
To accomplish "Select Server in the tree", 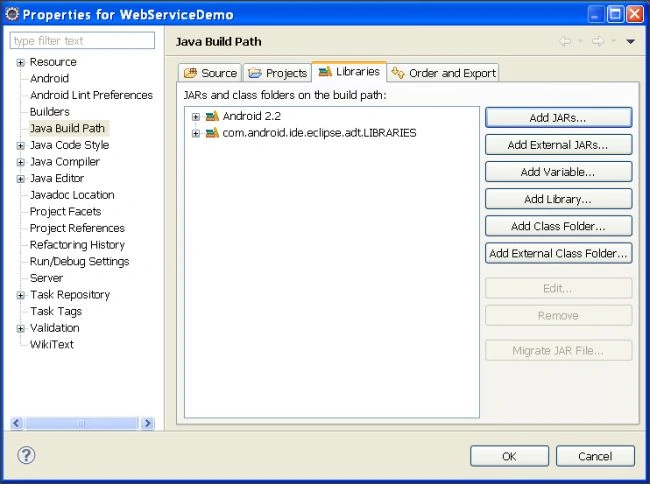I will point(46,278).
